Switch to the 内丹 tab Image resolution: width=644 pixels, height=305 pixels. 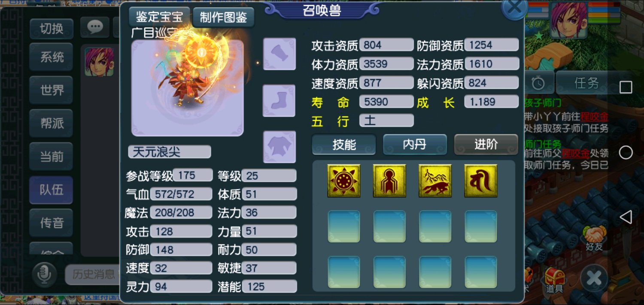[415, 145]
